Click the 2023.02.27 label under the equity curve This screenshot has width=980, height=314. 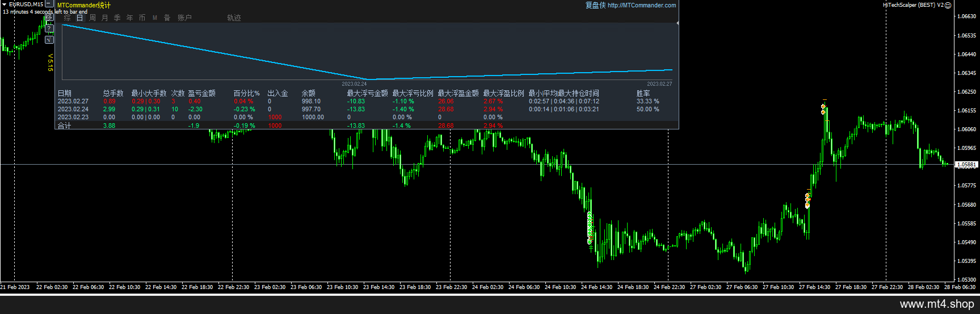(x=659, y=83)
